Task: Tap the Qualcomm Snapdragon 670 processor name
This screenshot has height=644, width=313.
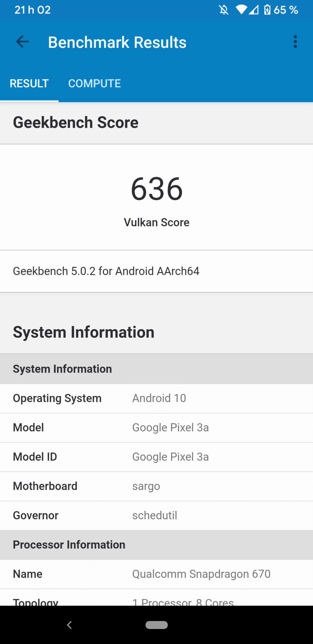Action: tap(201, 574)
